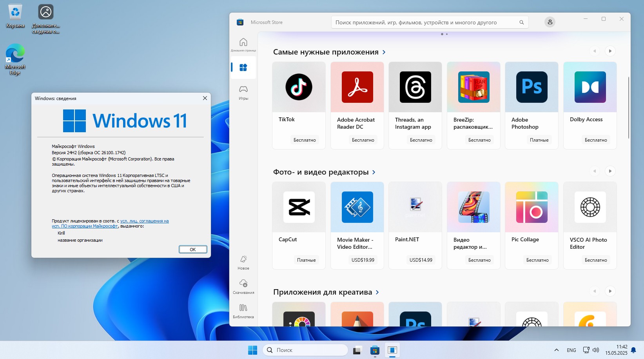This screenshot has height=359, width=644.
Task: Open the notification bell in tray
Action: point(633,350)
